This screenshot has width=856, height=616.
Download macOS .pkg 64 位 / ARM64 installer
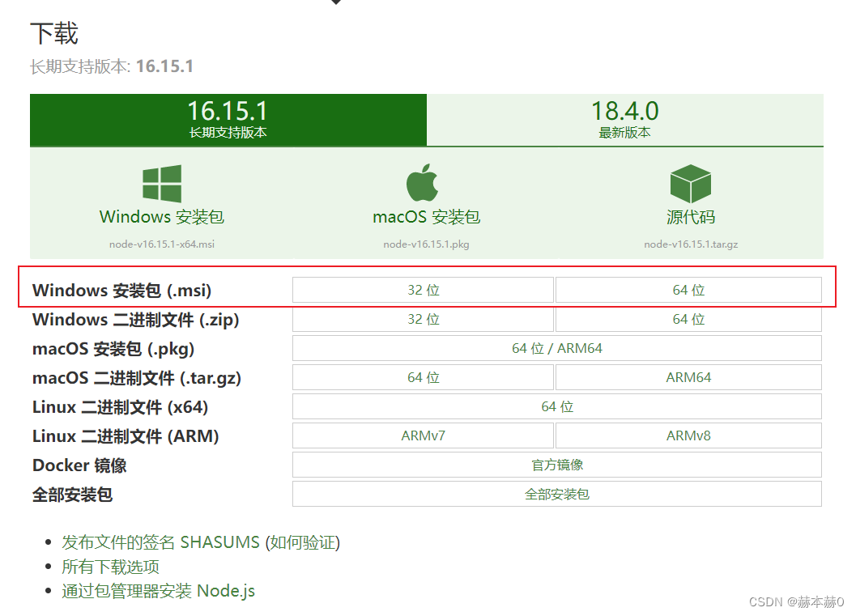click(557, 348)
